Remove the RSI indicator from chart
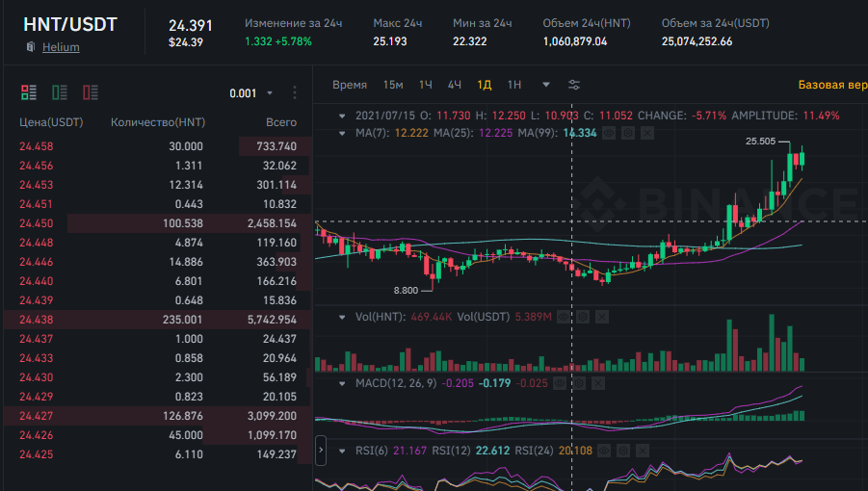This screenshot has height=491, width=868. [x=642, y=451]
